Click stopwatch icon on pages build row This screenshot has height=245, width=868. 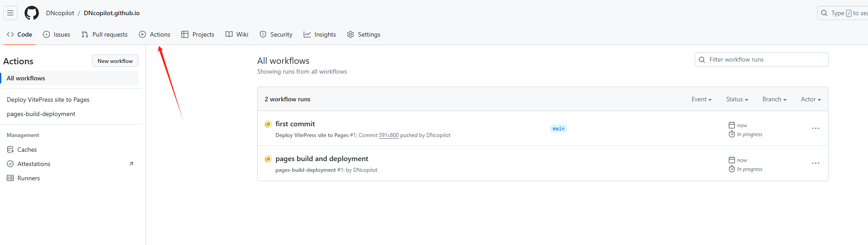[x=732, y=169]
